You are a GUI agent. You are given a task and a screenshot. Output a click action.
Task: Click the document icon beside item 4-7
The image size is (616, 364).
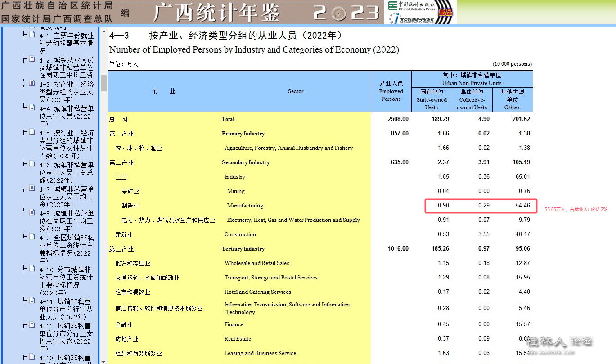point(32,188)
